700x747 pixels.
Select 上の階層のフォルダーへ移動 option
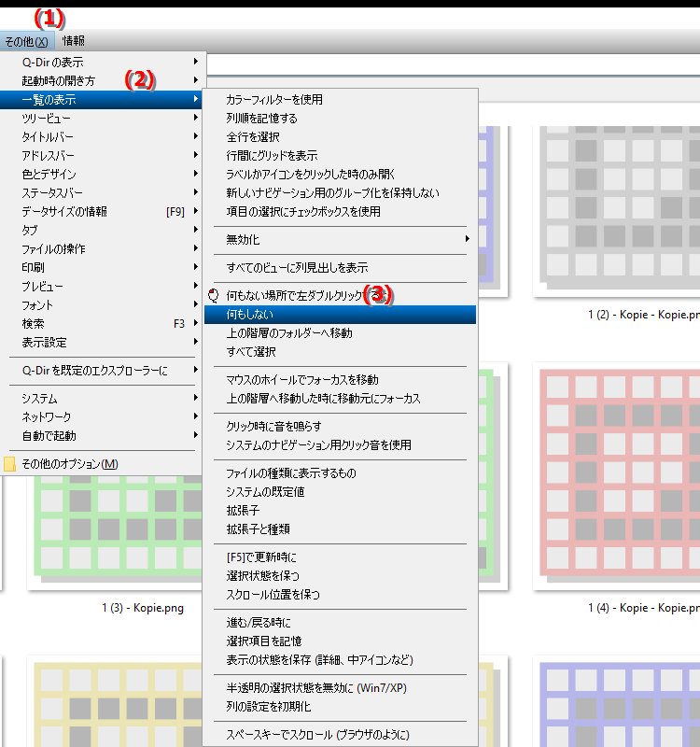[x=340, y=333]
